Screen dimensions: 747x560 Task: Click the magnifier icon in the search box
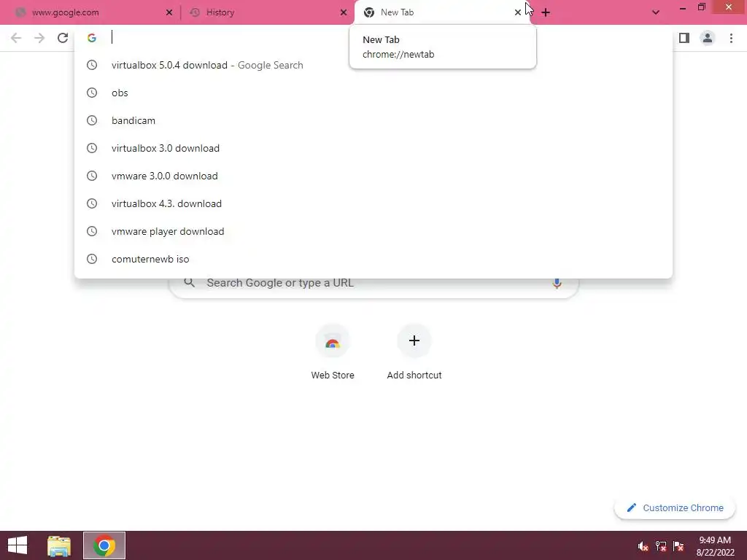coord(190,283)
